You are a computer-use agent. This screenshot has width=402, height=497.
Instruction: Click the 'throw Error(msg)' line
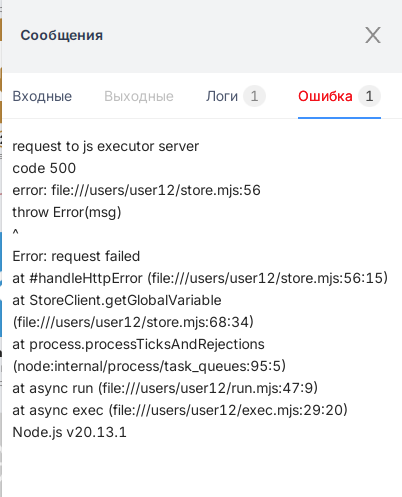point(67,212)
